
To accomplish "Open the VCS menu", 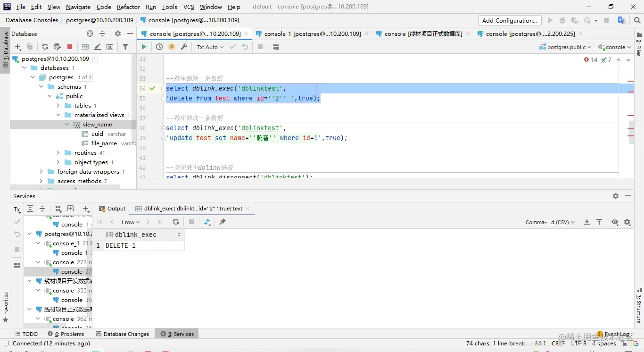I will (x=189, y=7).
